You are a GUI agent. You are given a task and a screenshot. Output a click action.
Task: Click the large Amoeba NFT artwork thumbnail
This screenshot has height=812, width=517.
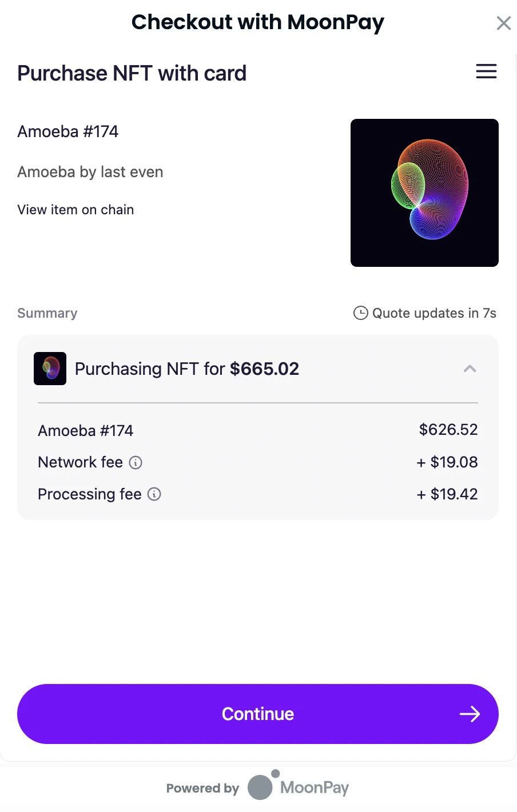pos(424,193)
